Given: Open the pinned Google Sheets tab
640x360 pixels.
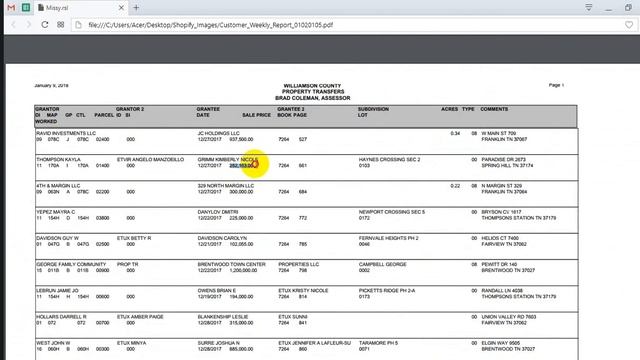Looking at the screenshot, I should coord(26,8).
